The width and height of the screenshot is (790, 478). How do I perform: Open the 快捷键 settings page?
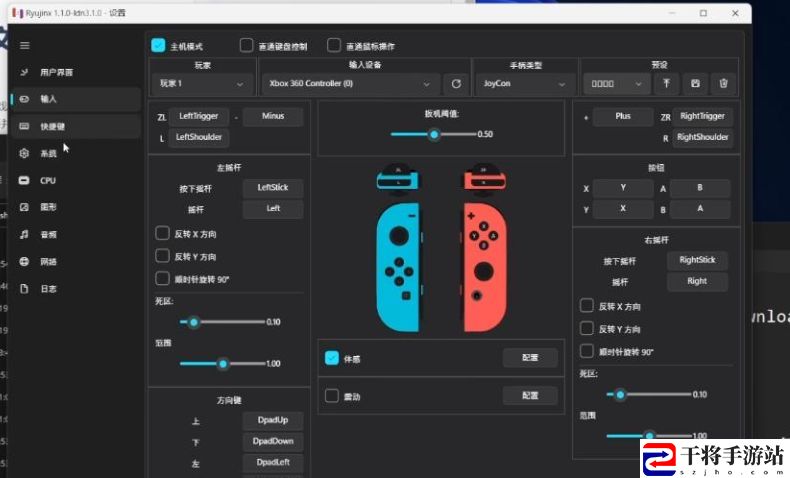[x=76, y=126]
